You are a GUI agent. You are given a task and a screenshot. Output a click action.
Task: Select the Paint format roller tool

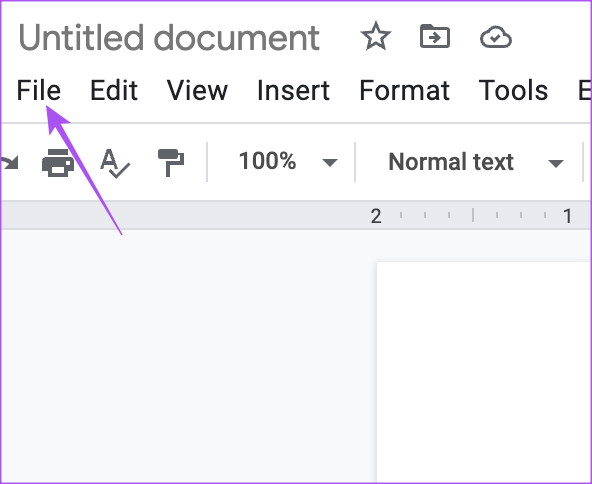[x=171, y=163]
